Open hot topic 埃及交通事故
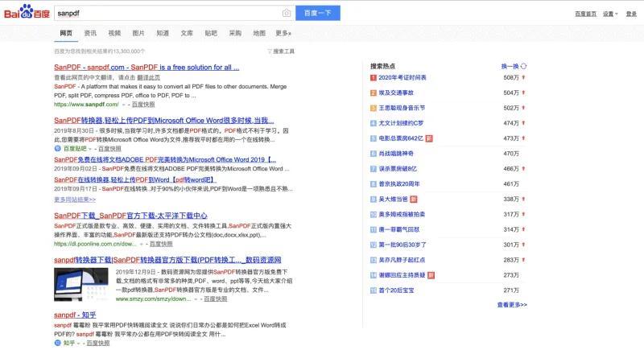The height and width of the screenshot is (350, 644). pos(396,93)
